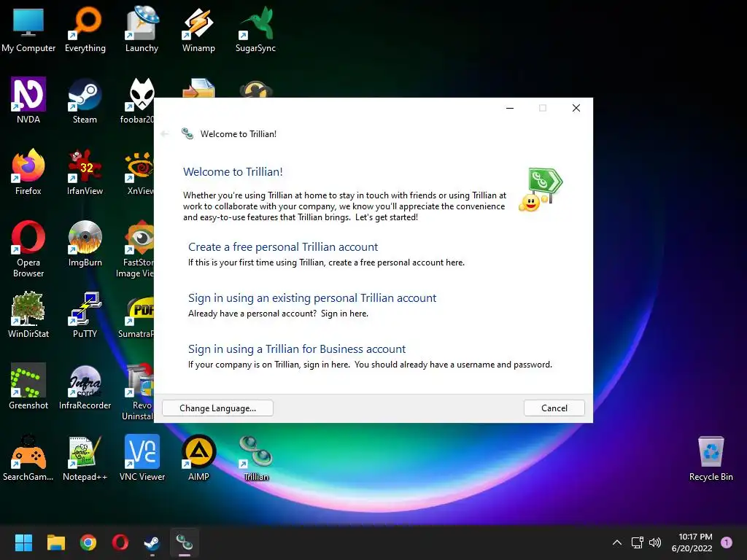The image size is (747, 560).
Task: Switch to Steam on the taskbar
Action: click(152, 542)
